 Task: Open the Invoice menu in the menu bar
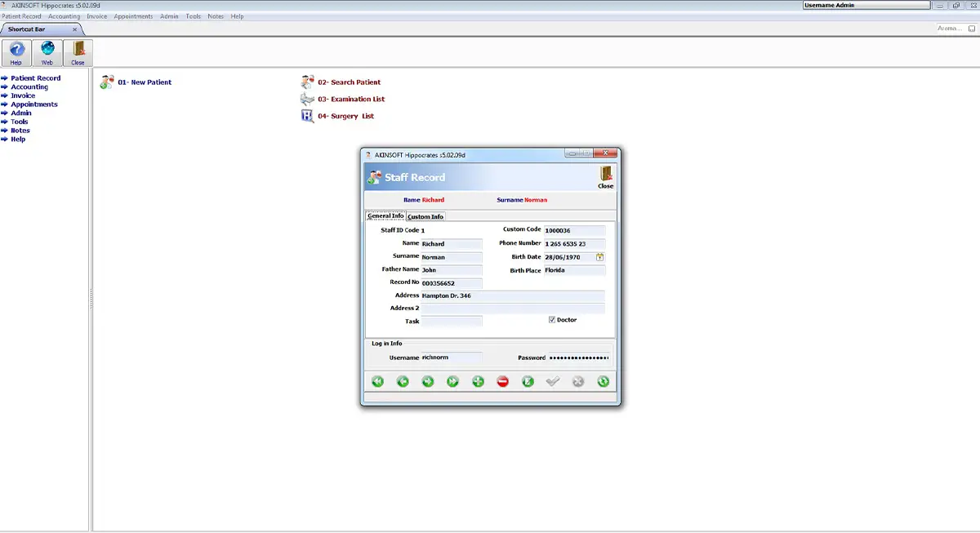pyautogui.click(x=97, y=16)
